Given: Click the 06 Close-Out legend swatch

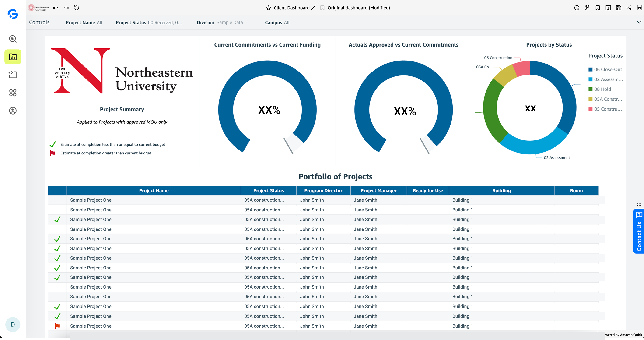Looking at the screenshot, I should tap(591, 69).
